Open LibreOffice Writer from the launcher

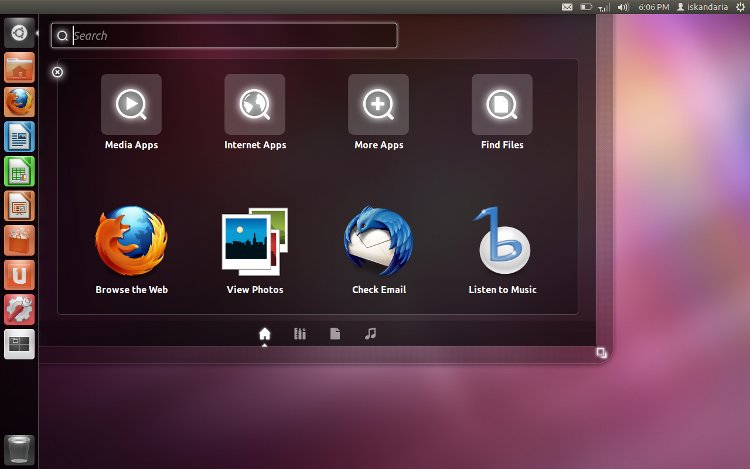pos(19,136)
